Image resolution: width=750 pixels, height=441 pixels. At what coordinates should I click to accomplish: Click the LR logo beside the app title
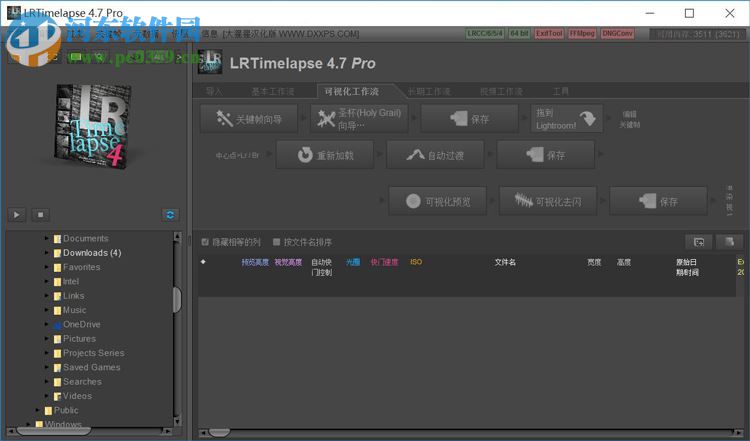coord(210,62)
